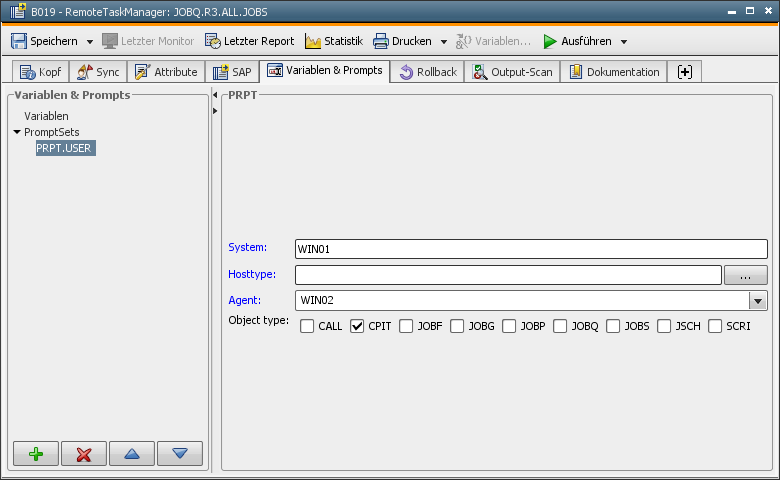The width and height of the screenshot is (780, 480).
Task: Enable the JOBP checkbox
Action: click(509, 326)
